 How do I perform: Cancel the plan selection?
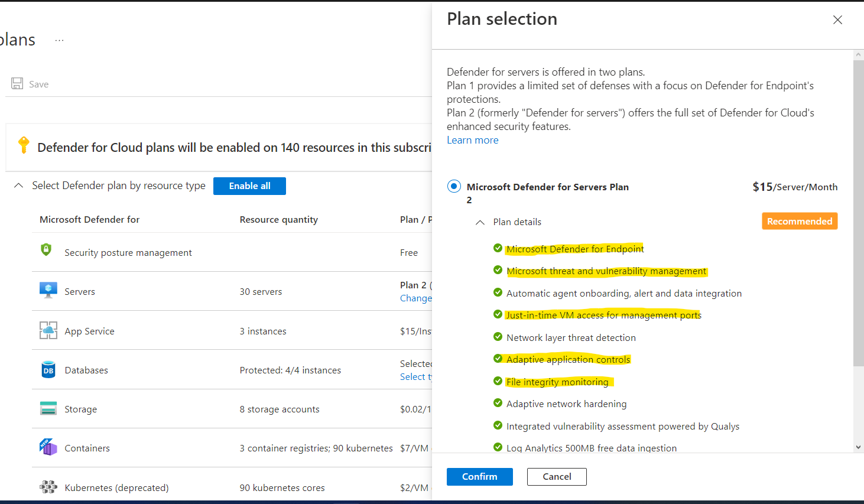(557, 477)
